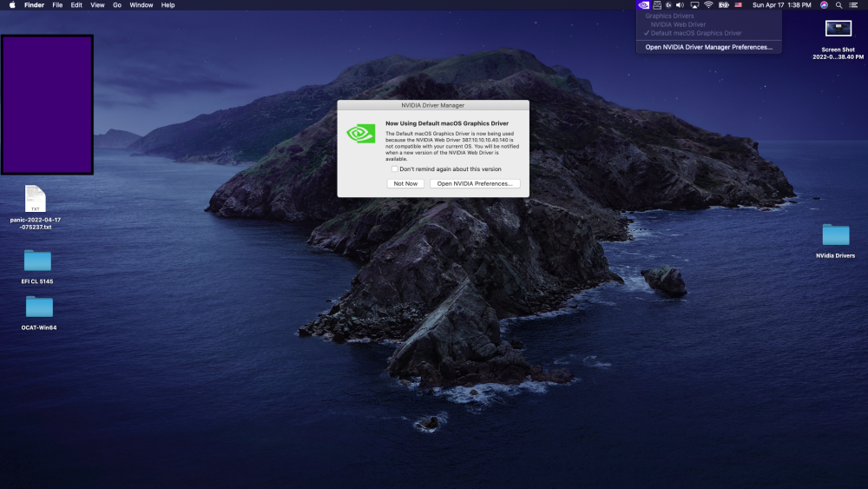Viewport: 868px width, 489px height.
Task: Click the EFI CL 5145 label text
Action: pos(37,281)
